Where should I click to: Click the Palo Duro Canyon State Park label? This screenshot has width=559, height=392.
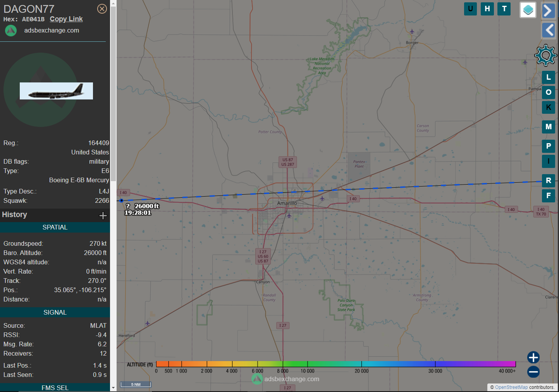pyautogui.click(x=346, y=305)
